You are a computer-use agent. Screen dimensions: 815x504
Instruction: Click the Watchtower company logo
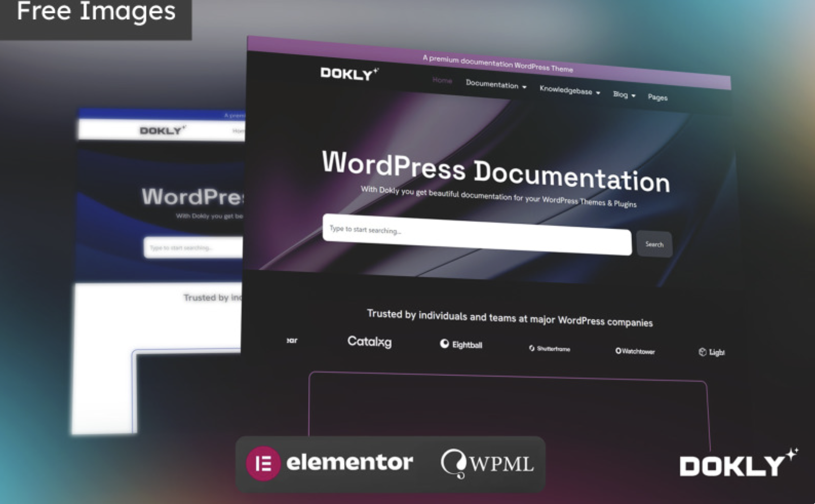[x=635, y=351]
